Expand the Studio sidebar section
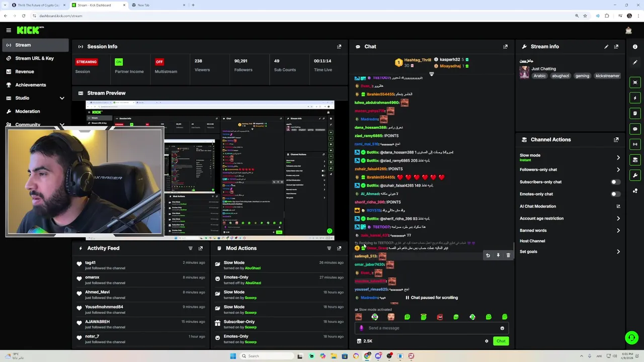The height and width of the screenshot is (362, 644). pyautogui.click(x=62, y=98)
